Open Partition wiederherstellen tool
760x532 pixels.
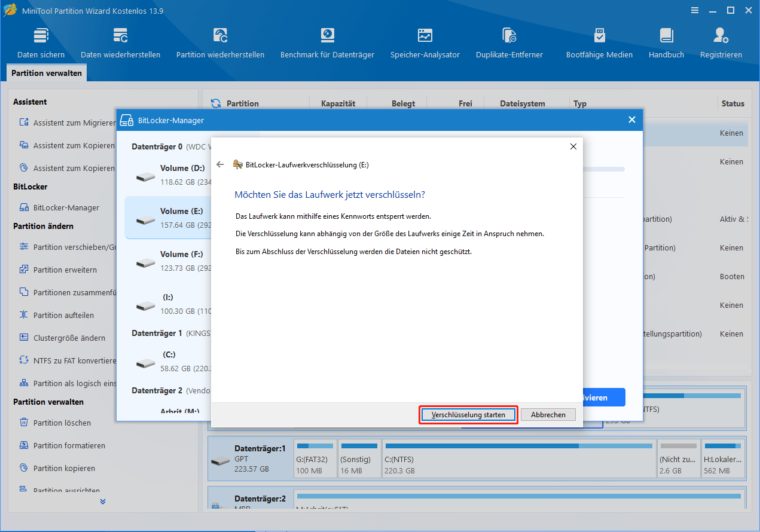coord(220,43)
